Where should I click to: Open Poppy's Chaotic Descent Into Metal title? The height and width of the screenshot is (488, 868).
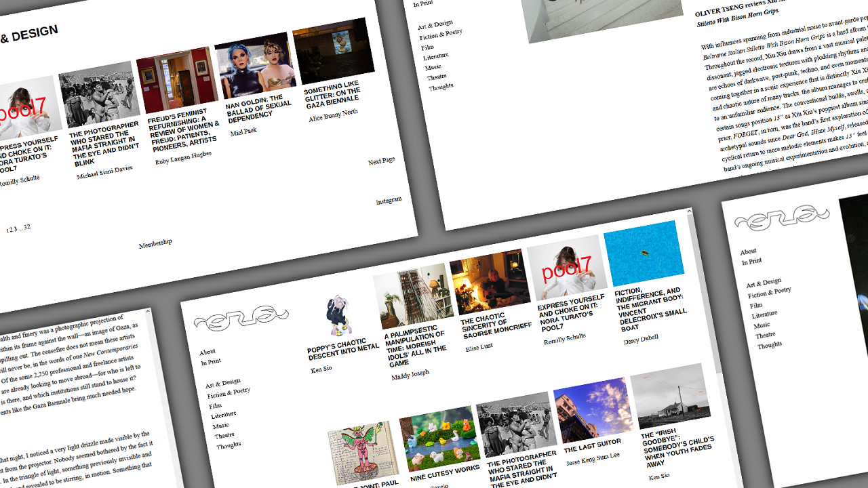pyautogui.click(x=343, y=349)
